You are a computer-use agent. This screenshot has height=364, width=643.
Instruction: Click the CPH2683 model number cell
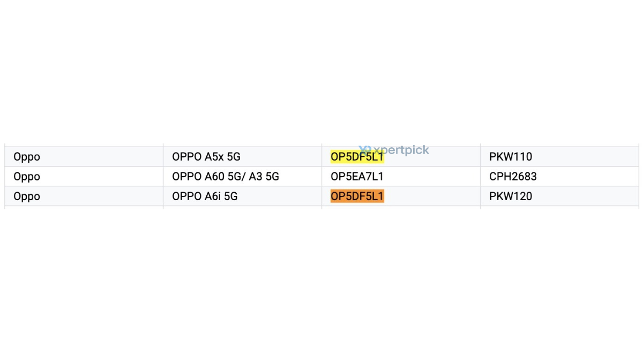(x=559, y=177)
